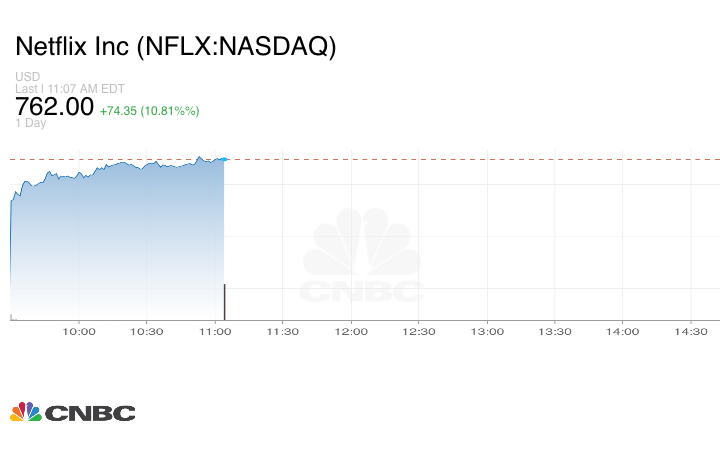
Task: Click the blue current-price marker on the chart line
Action: click(224, 159)
